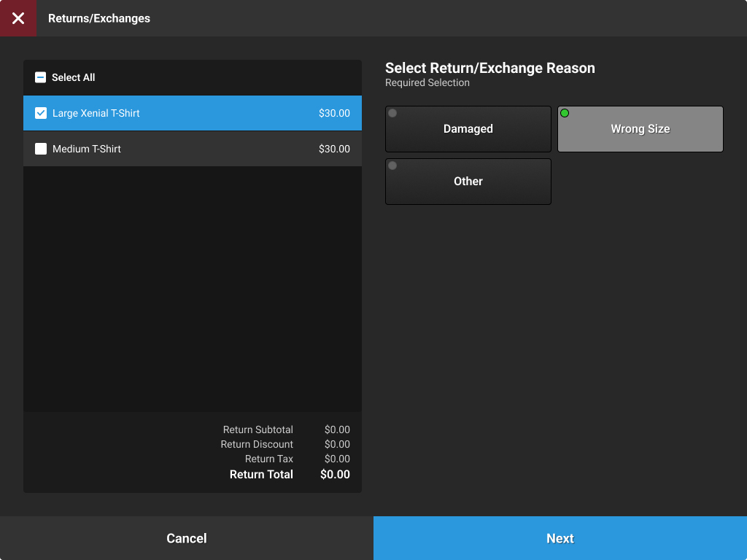Uncheck the Large Xenial T-Shirt item
Image resolution: width=747 pixels, height=560 pixels.
tap(40, 113)
